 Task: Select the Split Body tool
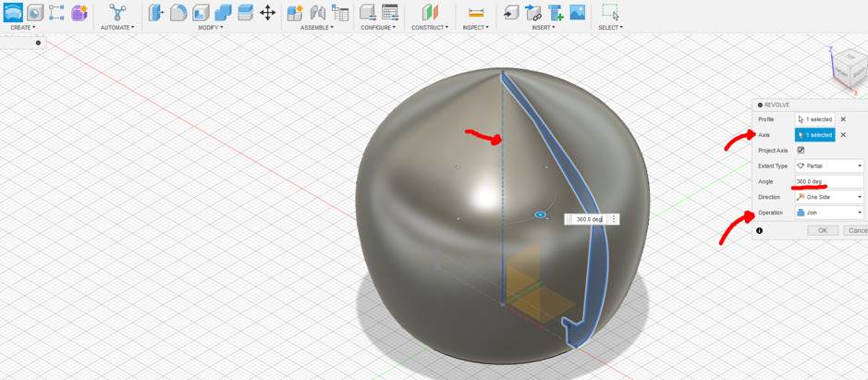pos(245,12)
